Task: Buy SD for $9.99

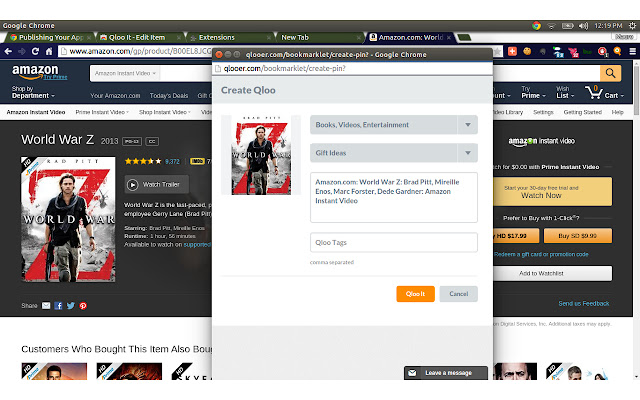Action: click(578, 236)
